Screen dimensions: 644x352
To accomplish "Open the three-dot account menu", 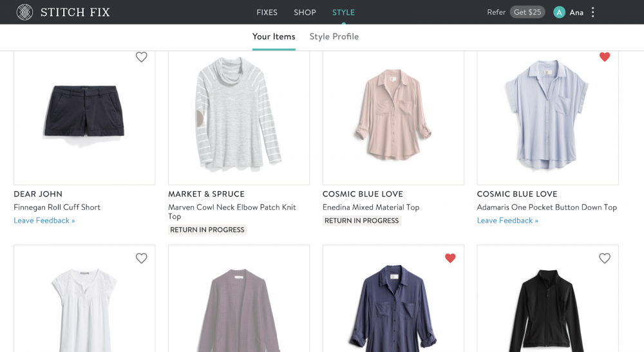I will click(593, 12).
